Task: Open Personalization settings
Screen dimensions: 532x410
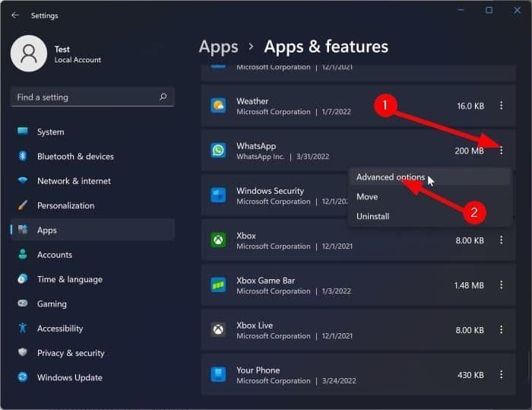Action: (x=66, y=205)
